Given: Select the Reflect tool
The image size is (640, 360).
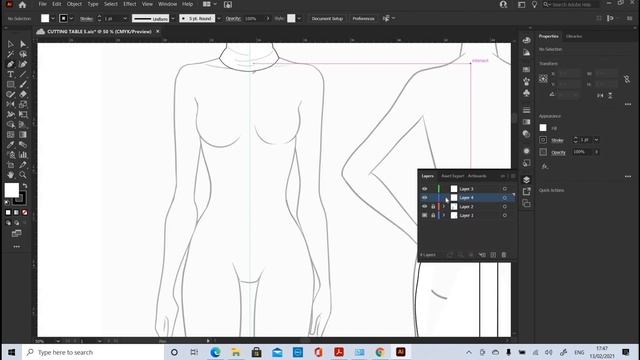Looking at the screenshot, I should coord(11,104).
